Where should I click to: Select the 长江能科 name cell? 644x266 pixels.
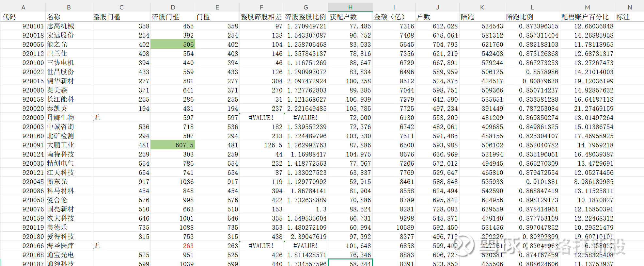[69, 99]
